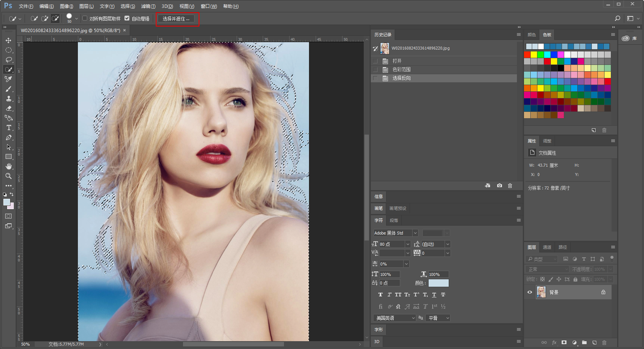Switch to the 通道 tab
The image size is (644, 349).
(547, 247)
